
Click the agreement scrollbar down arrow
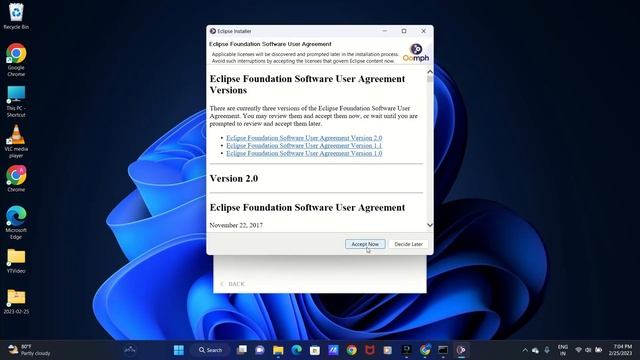point(430,225)
